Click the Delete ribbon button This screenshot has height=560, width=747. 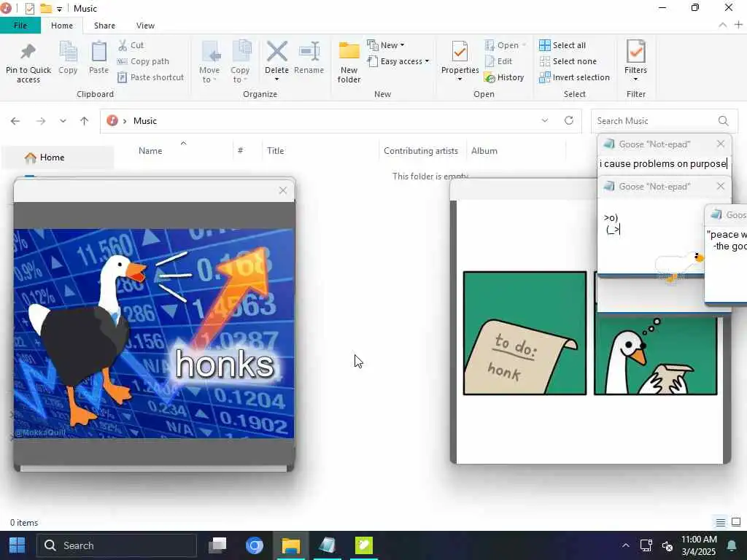(276, 61)
